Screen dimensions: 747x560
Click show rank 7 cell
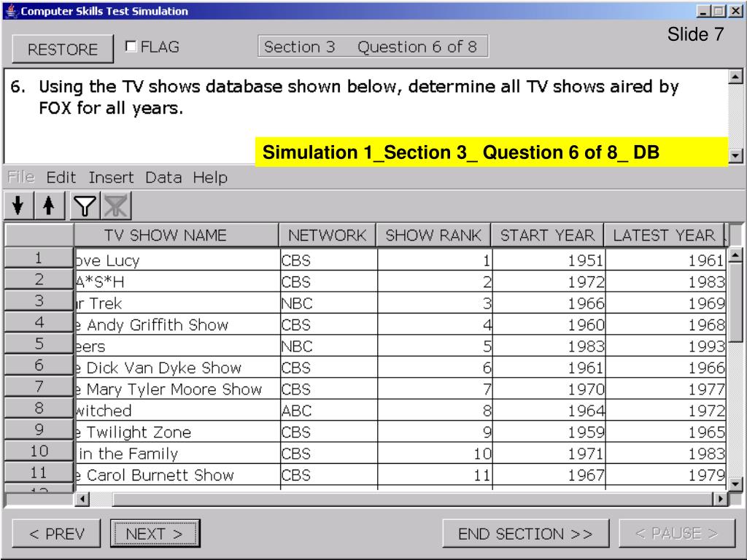(x=435, y=389)
